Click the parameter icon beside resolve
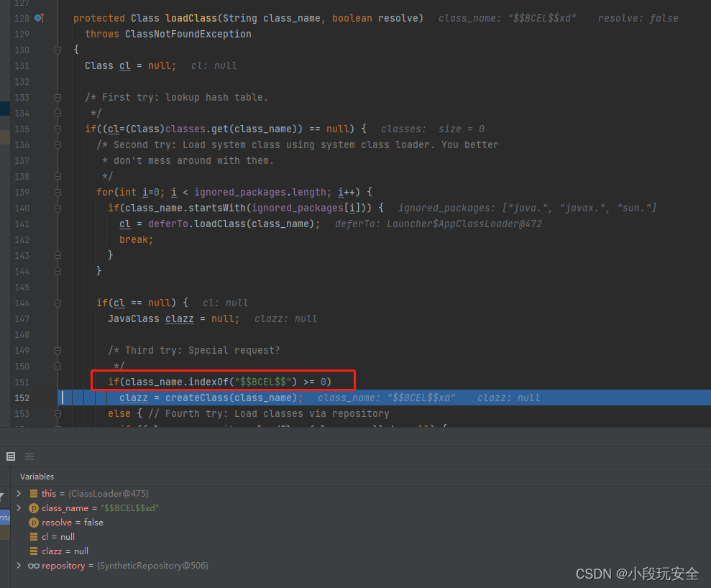Image resolution: width=711 pixels, height=588 pixels. click(x=34, y=523)
